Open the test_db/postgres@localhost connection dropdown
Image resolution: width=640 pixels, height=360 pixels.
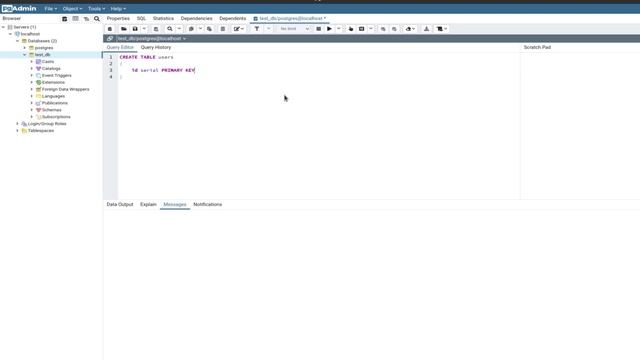pos(151,38)
